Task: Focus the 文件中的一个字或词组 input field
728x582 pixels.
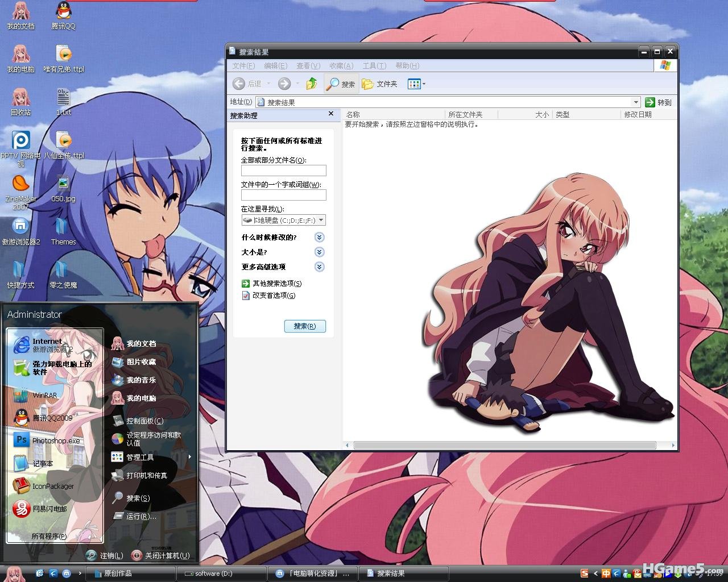Action: point(283,195)
